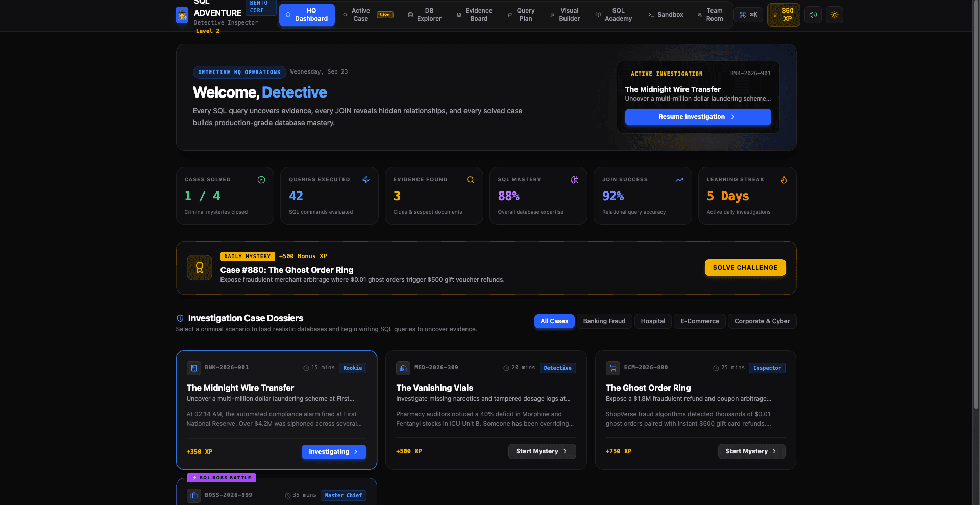Click the SQL Adventure detective logo icon
Screen dimensions: 980x505
coord(182,15)
